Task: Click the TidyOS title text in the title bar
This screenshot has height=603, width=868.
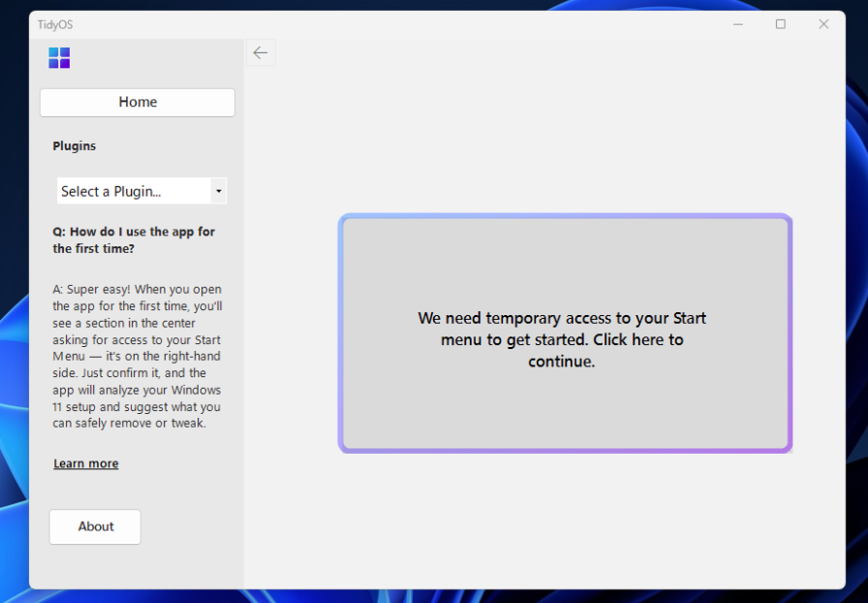Action: click(x=55, y=25)
